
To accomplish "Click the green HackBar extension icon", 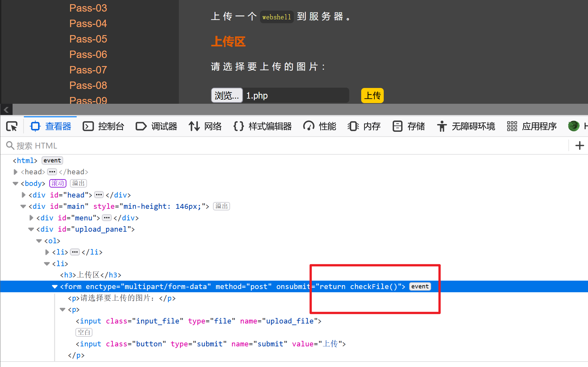I will click(574, 126).
